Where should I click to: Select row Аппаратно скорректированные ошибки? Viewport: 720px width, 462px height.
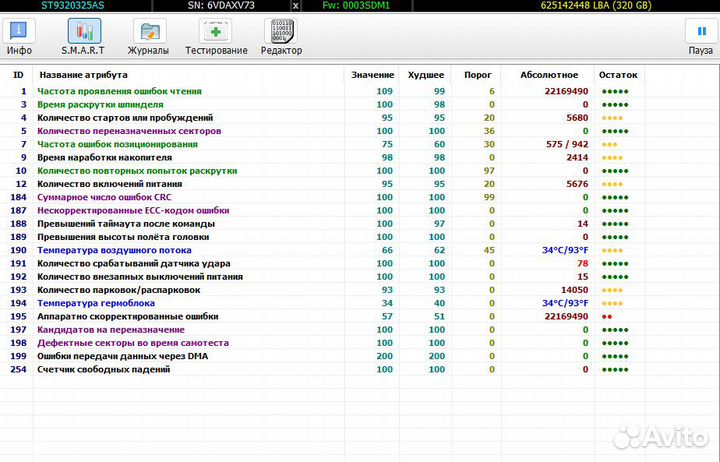coord(321,317)
